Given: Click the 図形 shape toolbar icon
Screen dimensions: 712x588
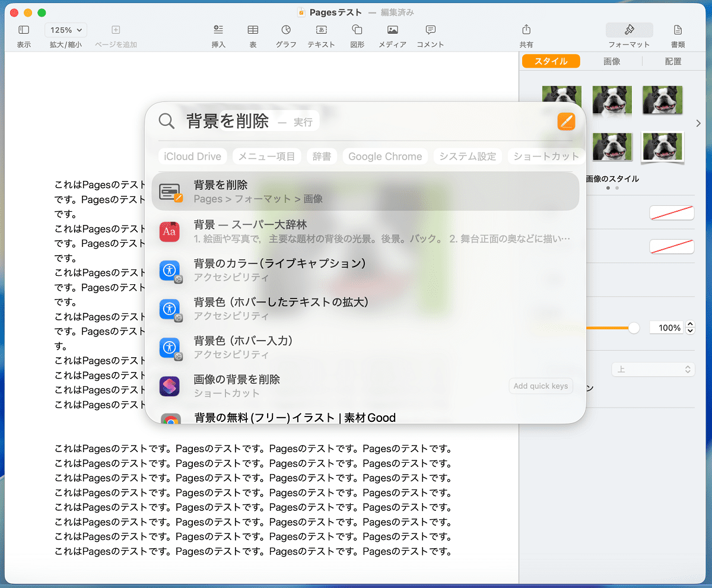Looking at the screenshot, I should (x=357, y=30).
